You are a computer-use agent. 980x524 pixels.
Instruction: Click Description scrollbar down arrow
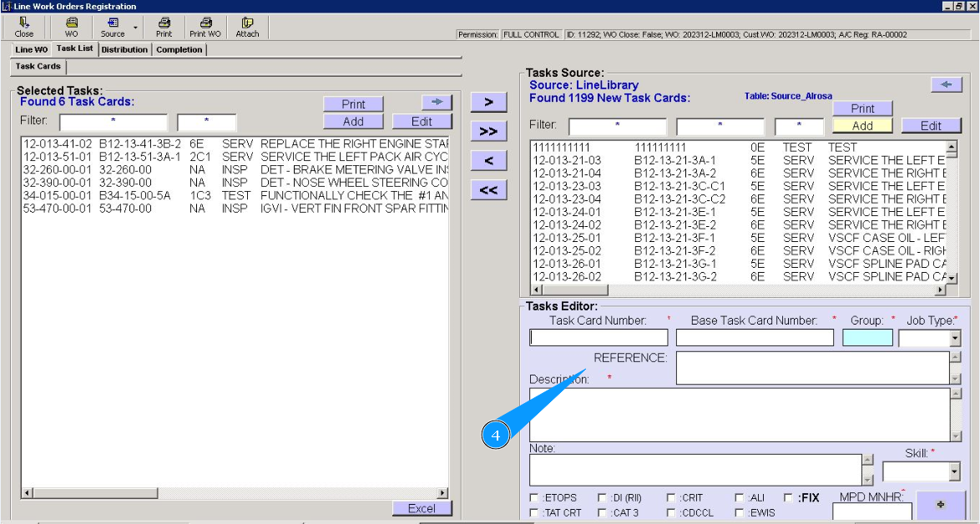[x=956, y=436]
